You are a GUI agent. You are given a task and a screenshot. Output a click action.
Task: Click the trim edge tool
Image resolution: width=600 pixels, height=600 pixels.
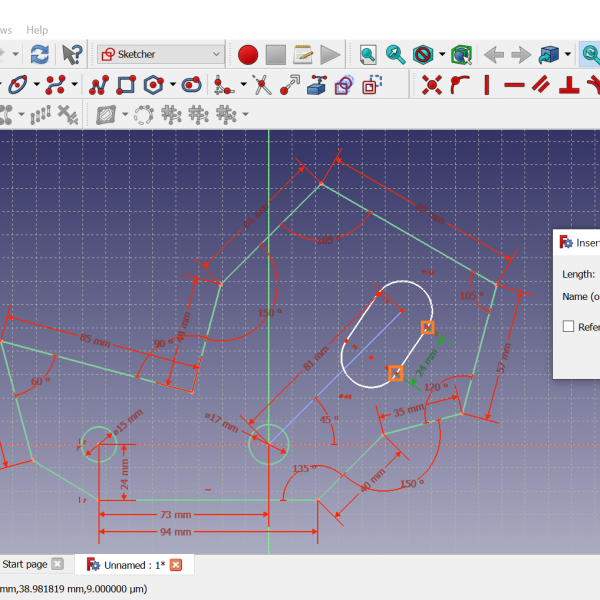[261, 85]
